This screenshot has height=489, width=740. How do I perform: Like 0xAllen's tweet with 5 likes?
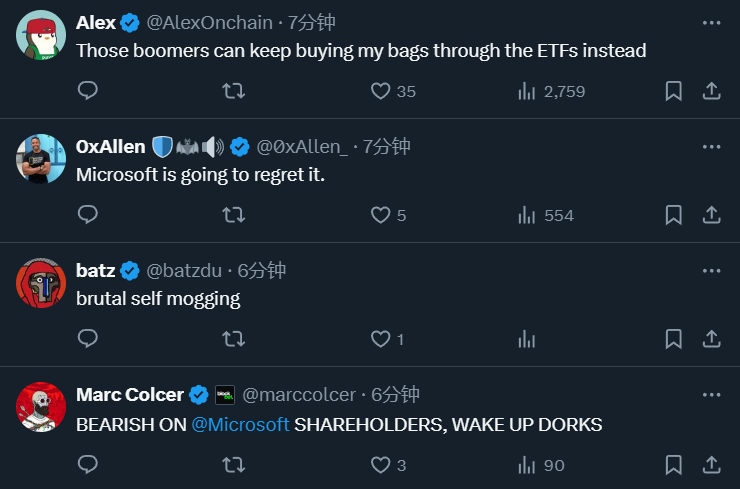[x=380, y=215]
